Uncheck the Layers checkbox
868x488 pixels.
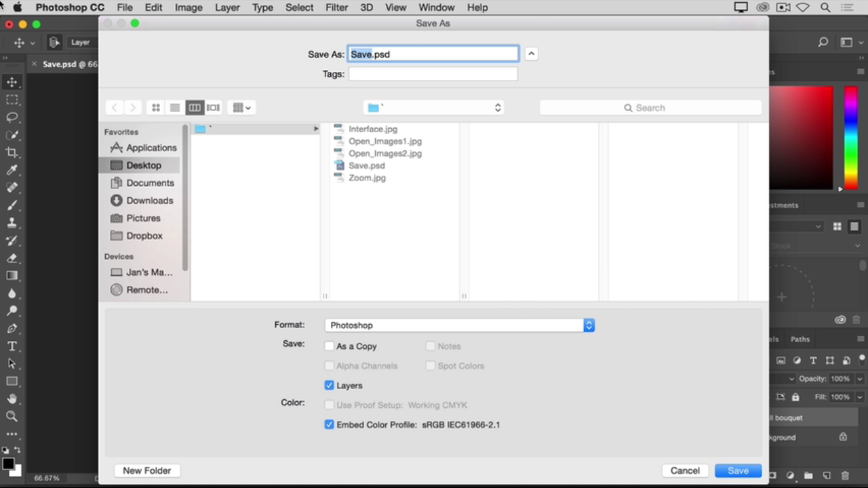(x=330, y=386)
